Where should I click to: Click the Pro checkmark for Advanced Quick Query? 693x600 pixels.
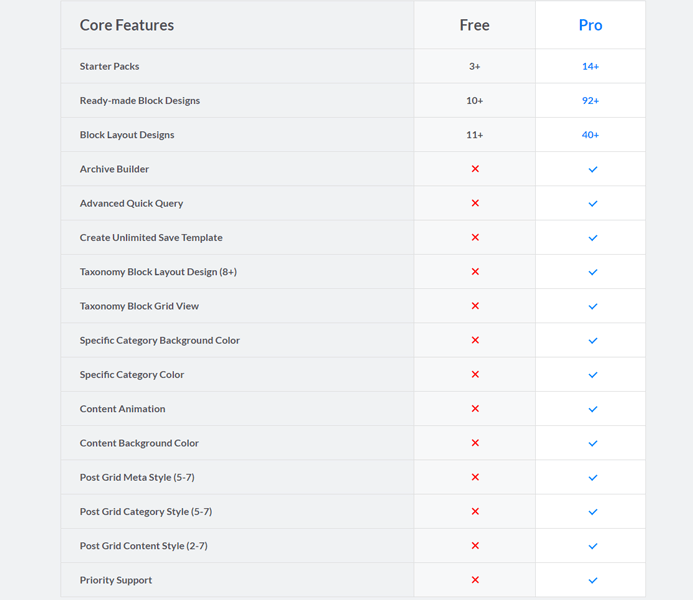[592, 203]
